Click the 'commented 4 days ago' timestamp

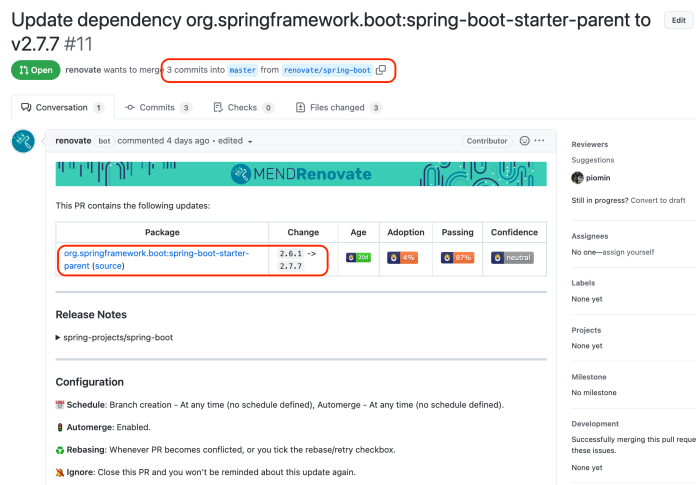pos(163,141)
